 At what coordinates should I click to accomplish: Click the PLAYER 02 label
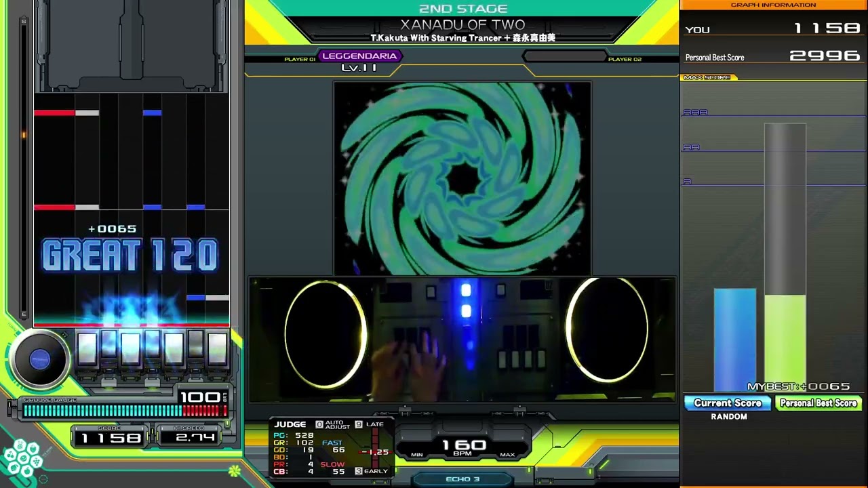[625, 60]
